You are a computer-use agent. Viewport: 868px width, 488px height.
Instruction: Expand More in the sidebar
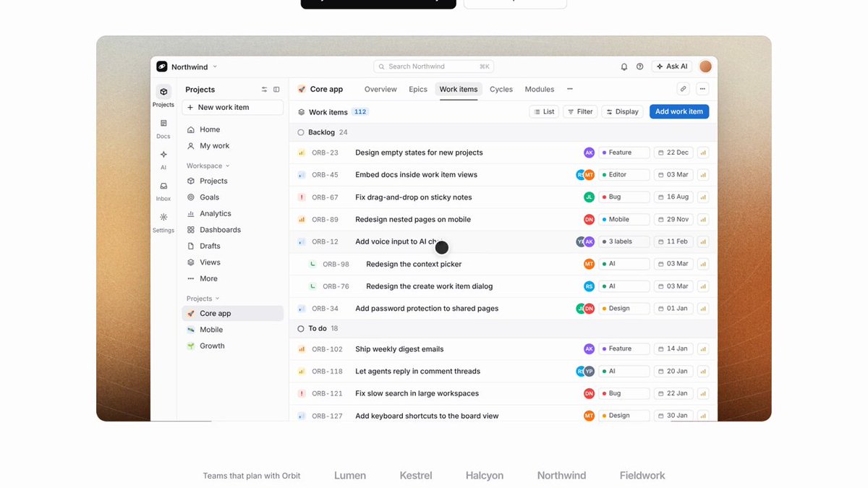tap(232, 278)
